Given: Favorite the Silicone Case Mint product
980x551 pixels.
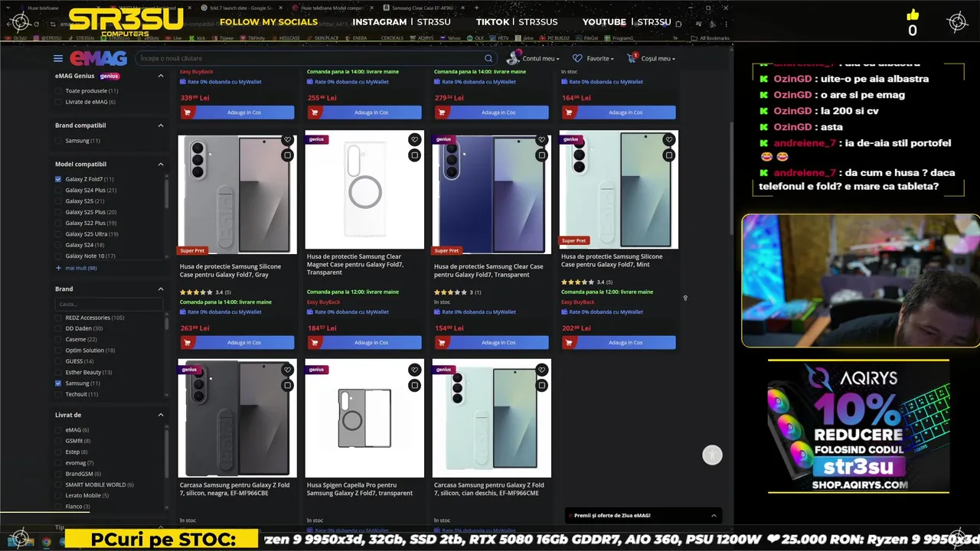Looking at the screenshot, I should (668, 140).
